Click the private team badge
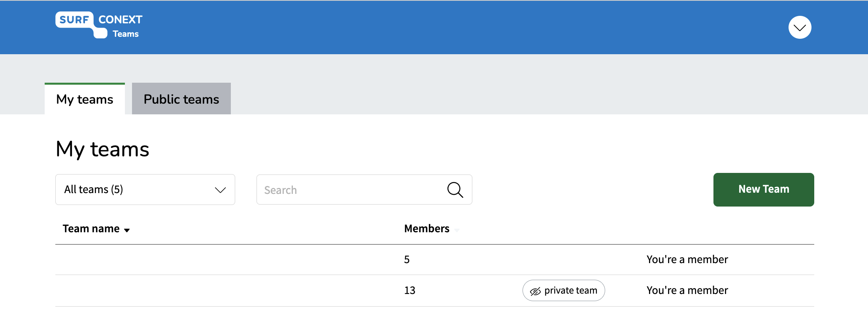 pos(564,290)
